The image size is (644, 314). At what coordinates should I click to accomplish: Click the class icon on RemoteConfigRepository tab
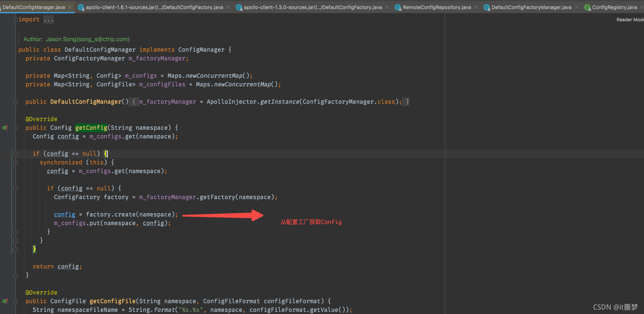pyautogui.click(x=398, y=7)
